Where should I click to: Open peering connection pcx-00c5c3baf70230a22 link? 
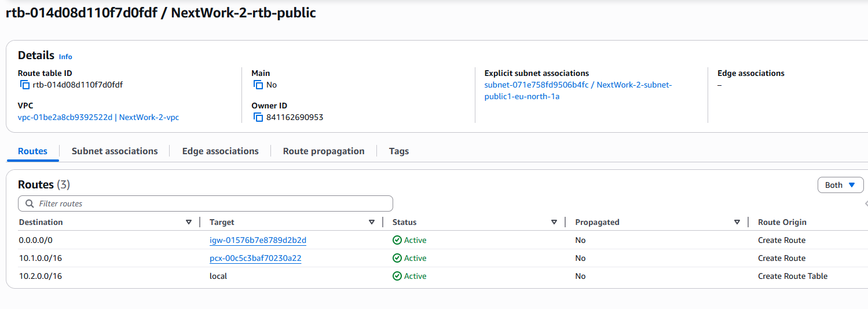[x=255, y=259]
